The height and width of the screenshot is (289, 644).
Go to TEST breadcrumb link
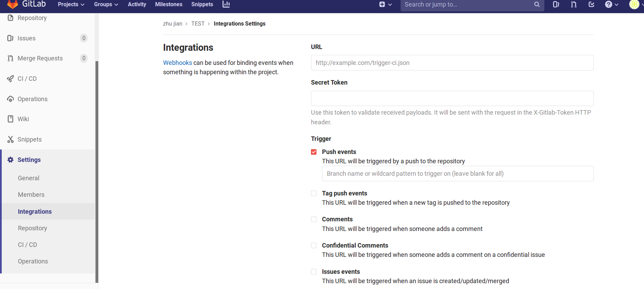tap(198, 24)
